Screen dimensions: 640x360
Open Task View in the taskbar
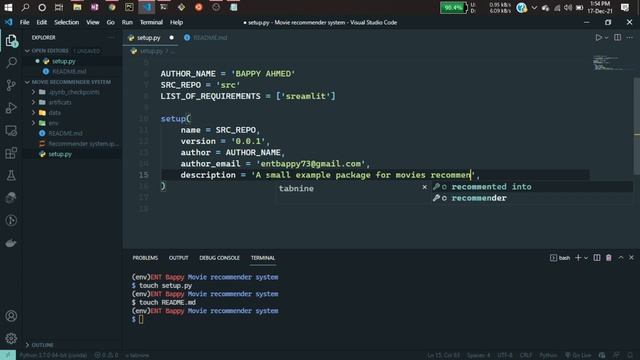click(x=59, y=7)
